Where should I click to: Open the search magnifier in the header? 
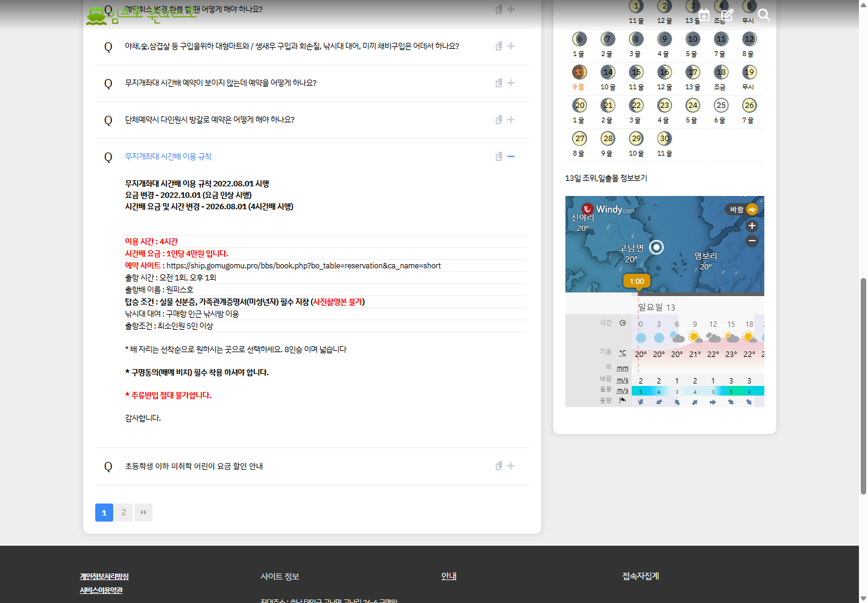764,15
